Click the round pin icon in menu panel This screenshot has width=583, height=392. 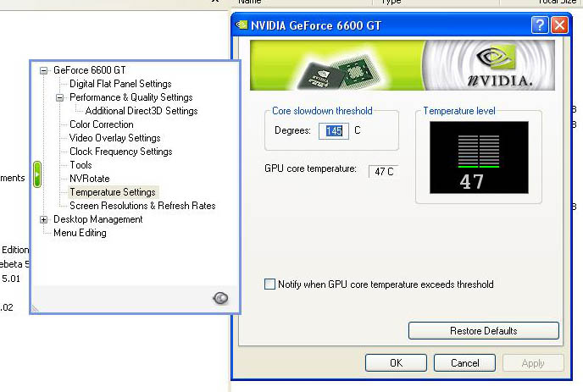pos(220,298)
